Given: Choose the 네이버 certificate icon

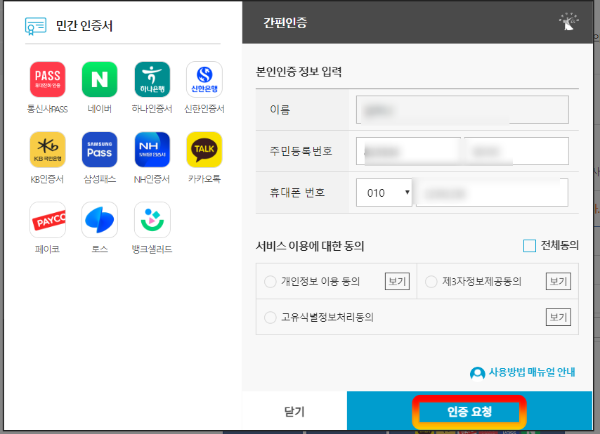Looking at the screenshot, I should click(99, 79).
